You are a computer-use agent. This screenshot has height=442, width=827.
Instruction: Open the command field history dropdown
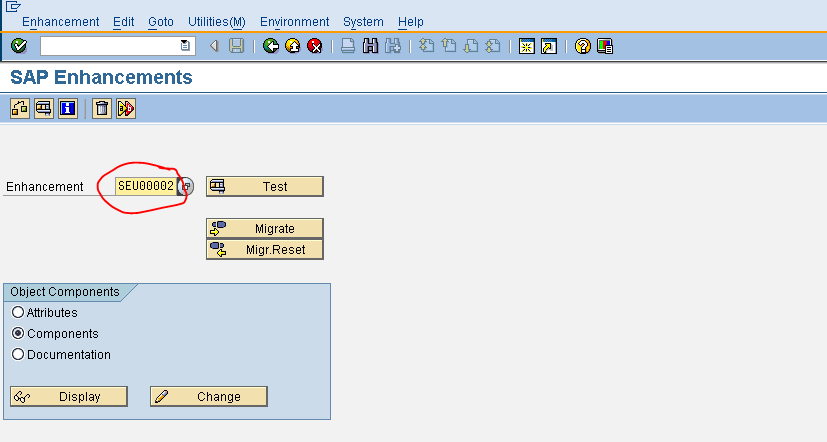(185, 46)
